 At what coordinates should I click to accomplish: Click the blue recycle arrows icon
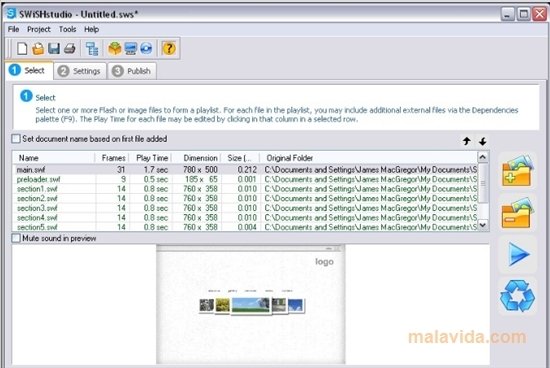(x=518, y=295)
